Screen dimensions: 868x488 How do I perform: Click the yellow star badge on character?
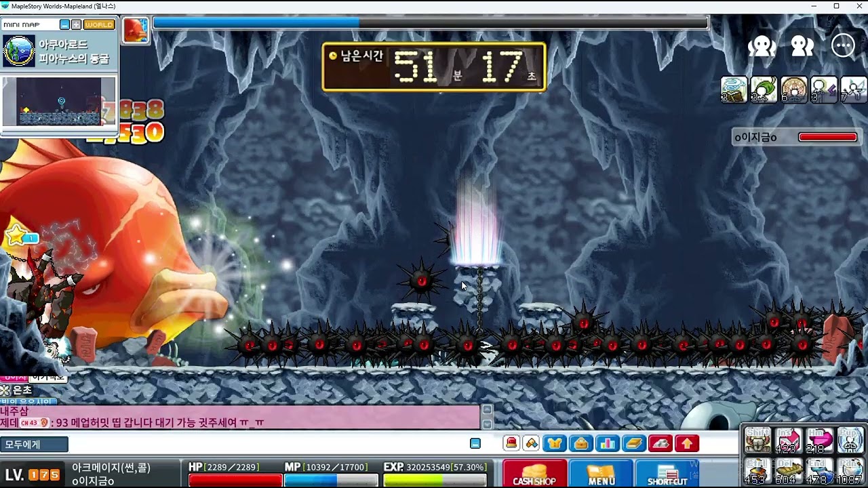[15, 236]
